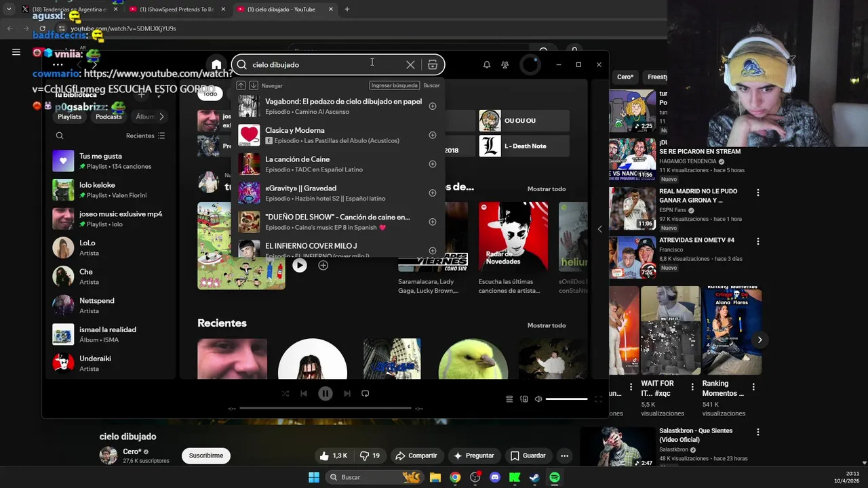Select the Cero* chip in YouTube sidebar
Image resolution: width=868 pixels, height=488 pixels.
pyautogui.click(x=625, y=77)
